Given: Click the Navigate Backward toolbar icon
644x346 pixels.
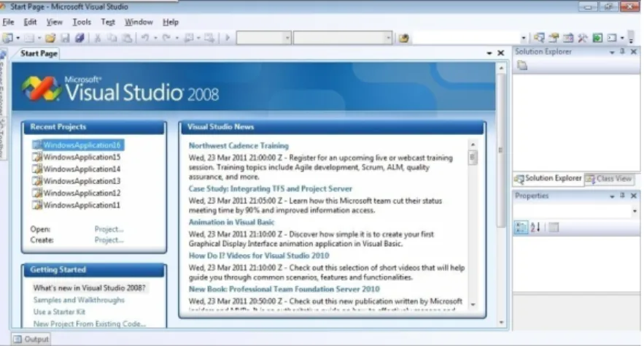Looking at the screenshot, I should [x=189, y=38].
